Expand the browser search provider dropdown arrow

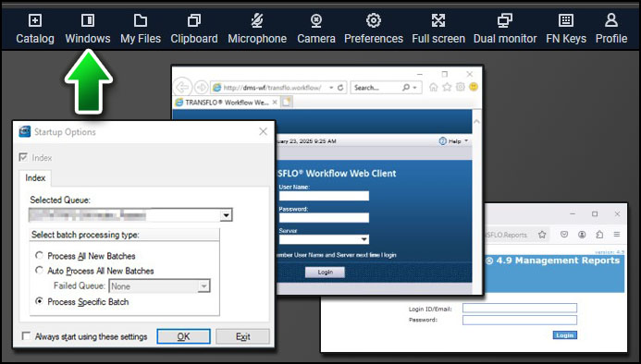[x=415, y=88]
